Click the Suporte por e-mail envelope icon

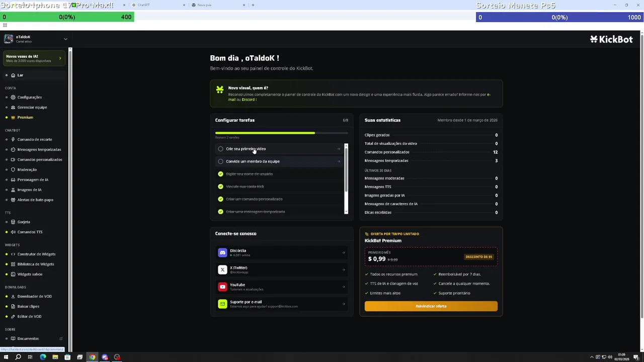222,304
